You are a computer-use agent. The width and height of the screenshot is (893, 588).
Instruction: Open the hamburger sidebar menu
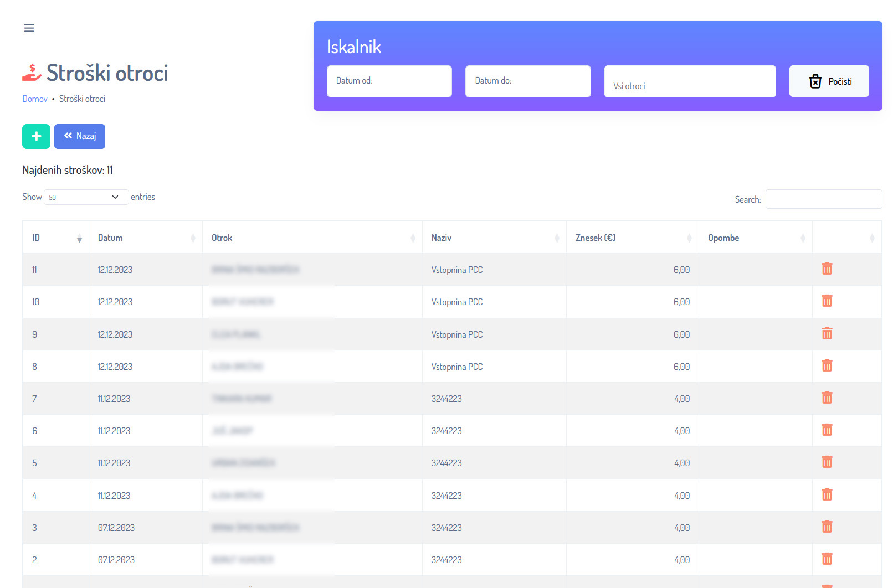coord(29,28)
